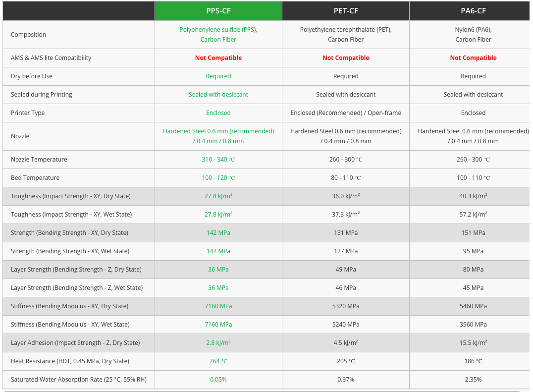The height and width of the screenshot is (392, 533).
Task: Select the PET-CF column header
Action: (346, 11)
